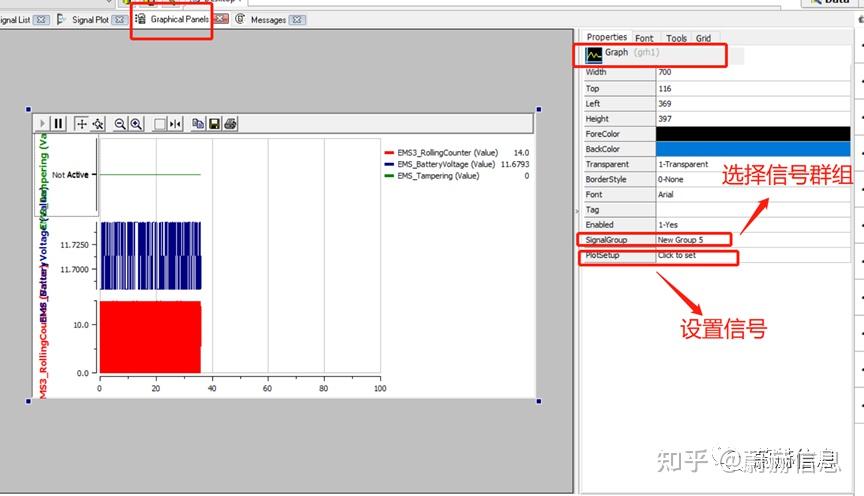Open the Messages tab
This screenshot has width=864, height=496.
point(268,20)
